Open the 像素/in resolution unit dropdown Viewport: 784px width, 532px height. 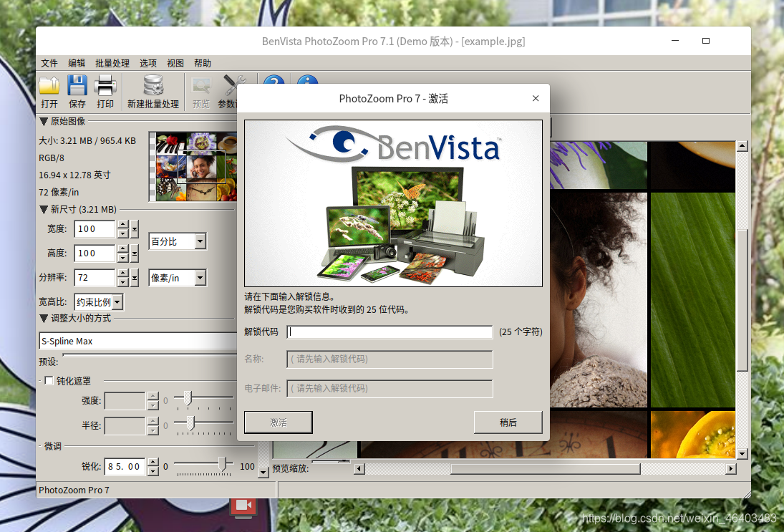(x=200, y=278)
